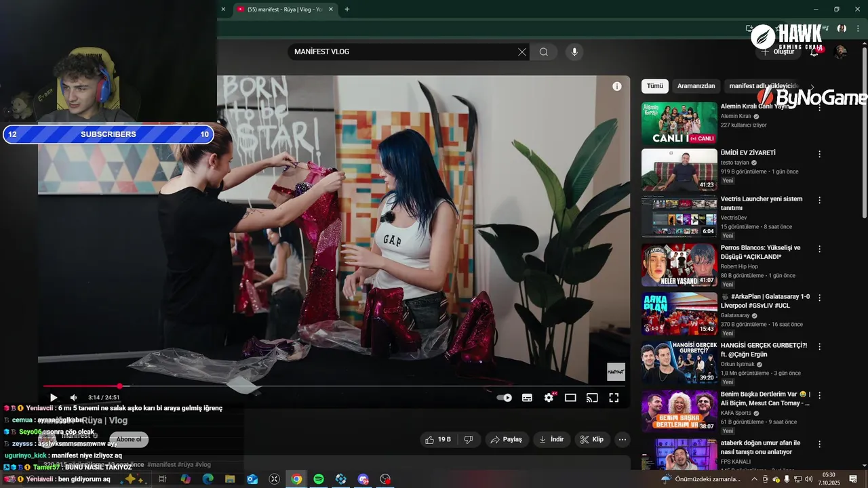Open Google Chrome from taskbar
Image resolution: width=868 pixels, height=488 pixels.
click(x=296, y=479)
